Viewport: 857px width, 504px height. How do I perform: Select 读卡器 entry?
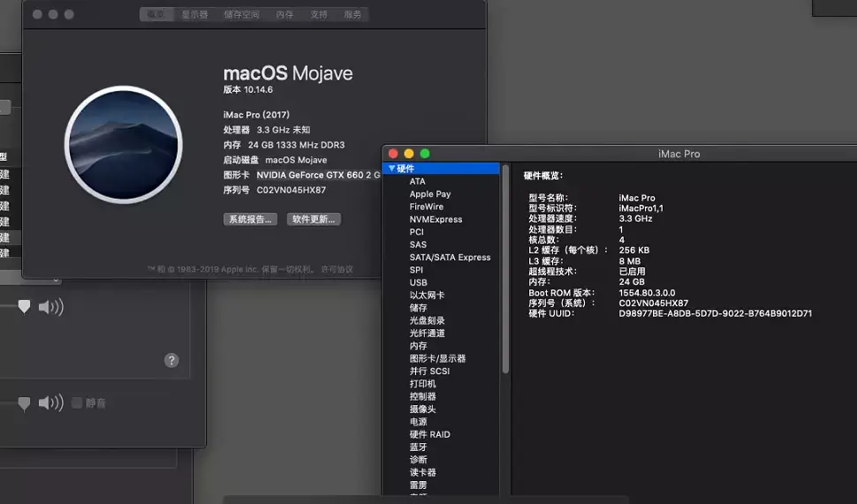[422, 472]
